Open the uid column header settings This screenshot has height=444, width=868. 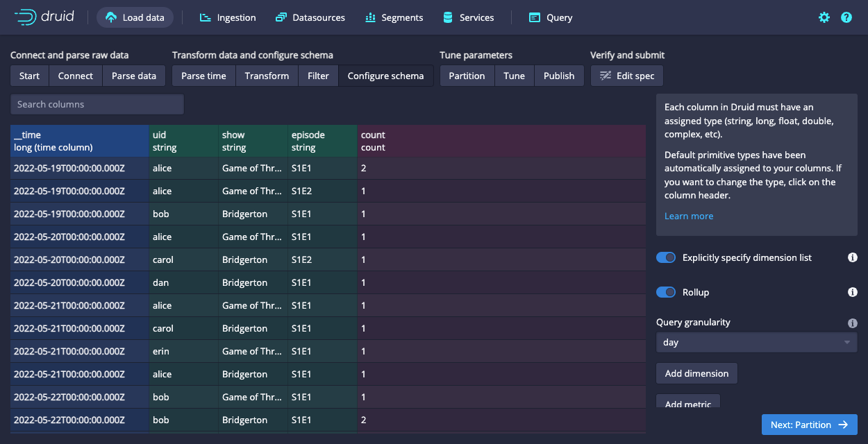tap(183, 141)
